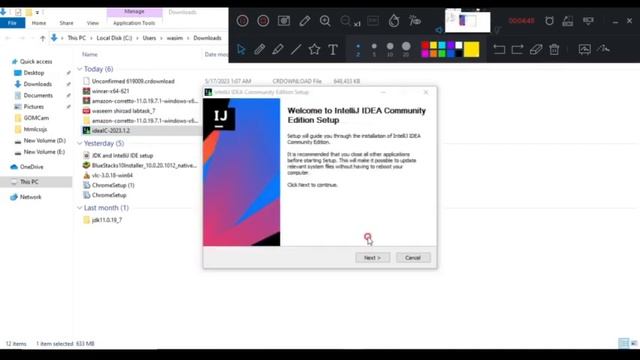Set pen thickness to 10
Image resolution: width=640 pixels, height=360 pixels.
(390, 49)
